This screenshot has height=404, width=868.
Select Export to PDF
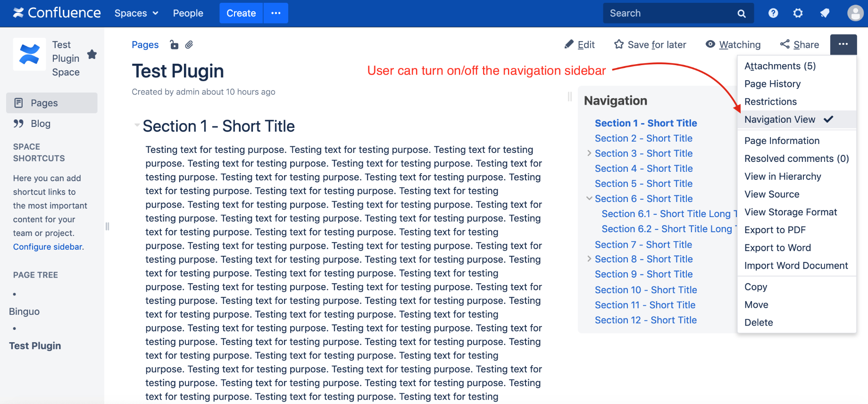click(x=797, y=230)
